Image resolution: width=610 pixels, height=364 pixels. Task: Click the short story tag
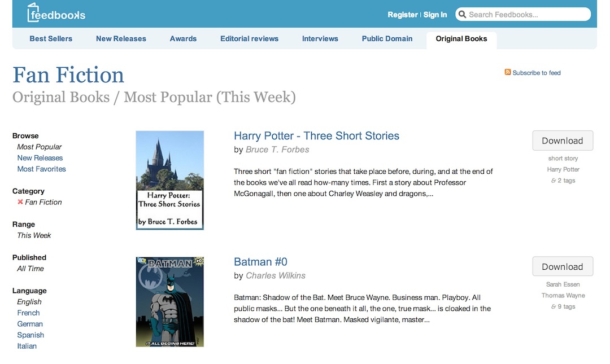(x=563, y=158)
